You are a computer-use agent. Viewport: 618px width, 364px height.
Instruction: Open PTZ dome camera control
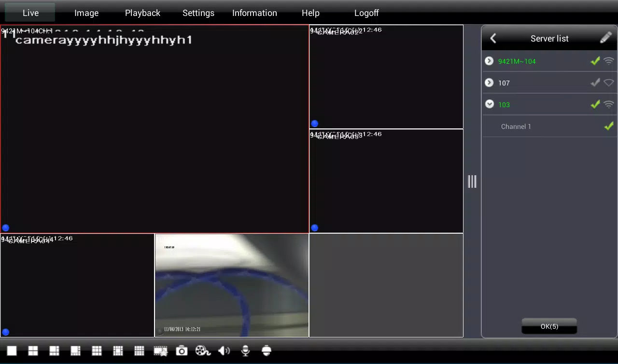pos(267,351)
